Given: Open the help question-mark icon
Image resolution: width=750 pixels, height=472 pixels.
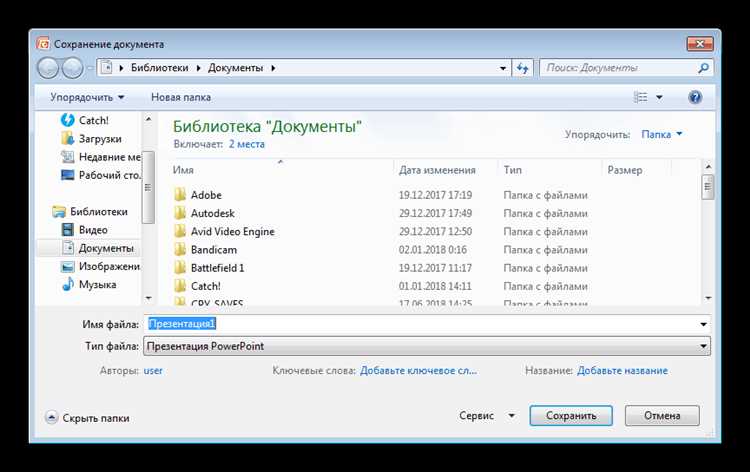Looking at the screenshot, I should pos(695,97).
